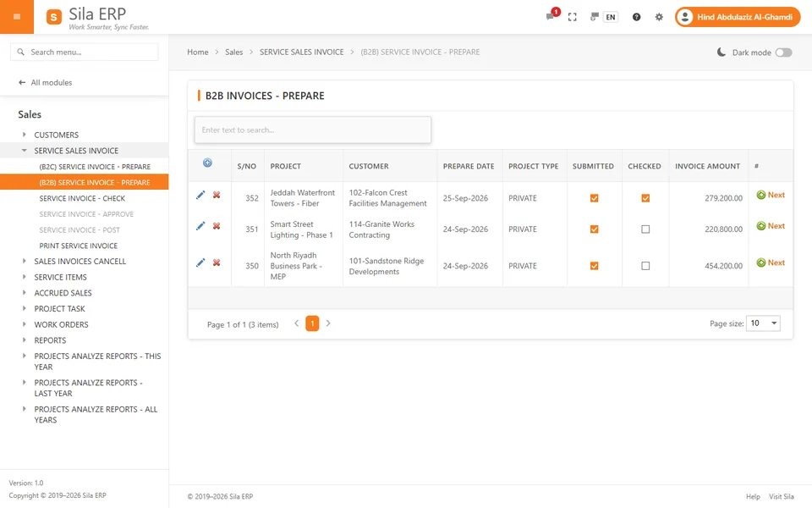
Task: Toggle the Dark mode switch
Action: (783, 52)
